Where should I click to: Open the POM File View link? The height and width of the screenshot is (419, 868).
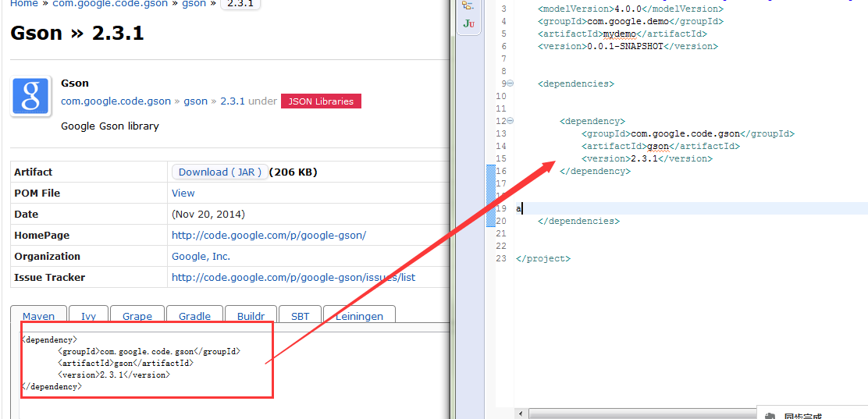pyautogui.click(x=183, y=194)
